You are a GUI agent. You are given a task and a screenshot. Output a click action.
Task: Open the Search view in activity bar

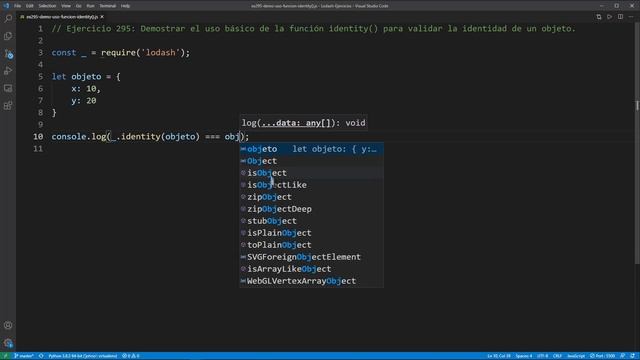(x=8, y=18)
